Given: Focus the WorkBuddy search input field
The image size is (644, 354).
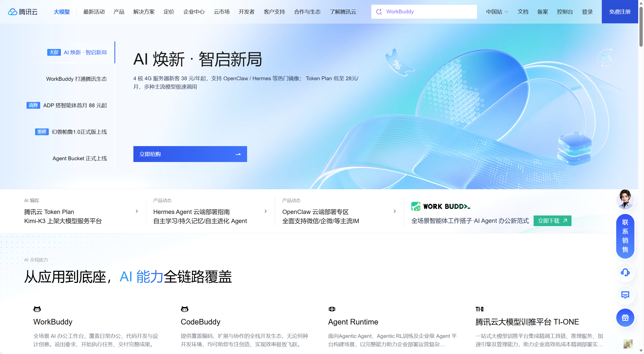Looking at the screenshot, I should (x=424, y=12).
